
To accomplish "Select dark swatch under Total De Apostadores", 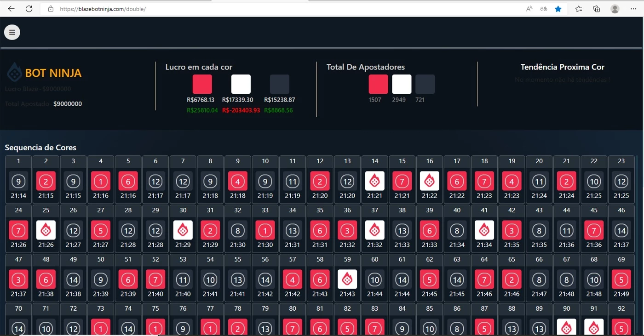I will [425, 84].
